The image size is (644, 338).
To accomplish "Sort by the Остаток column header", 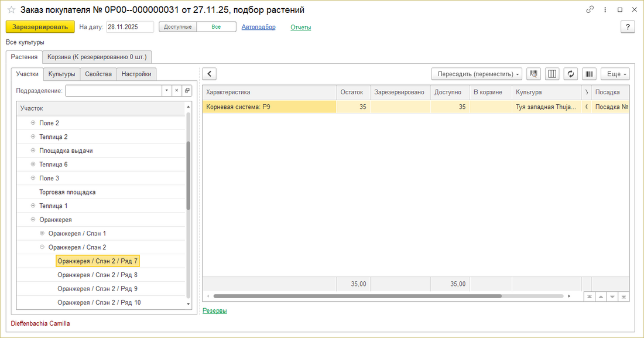I will [353, 92].
